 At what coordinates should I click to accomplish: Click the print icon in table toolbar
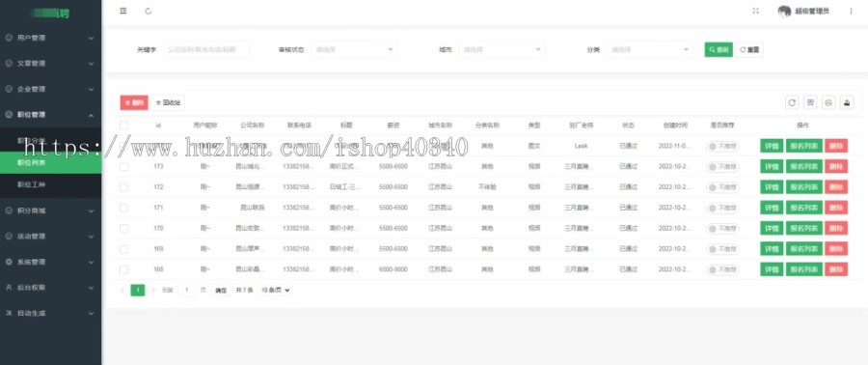pos(828,102)
